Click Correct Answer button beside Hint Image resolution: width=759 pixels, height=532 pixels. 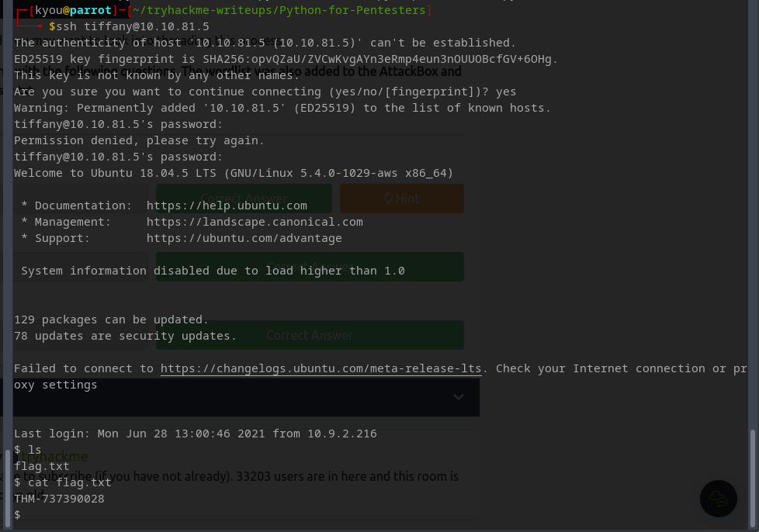click(244, 199)
